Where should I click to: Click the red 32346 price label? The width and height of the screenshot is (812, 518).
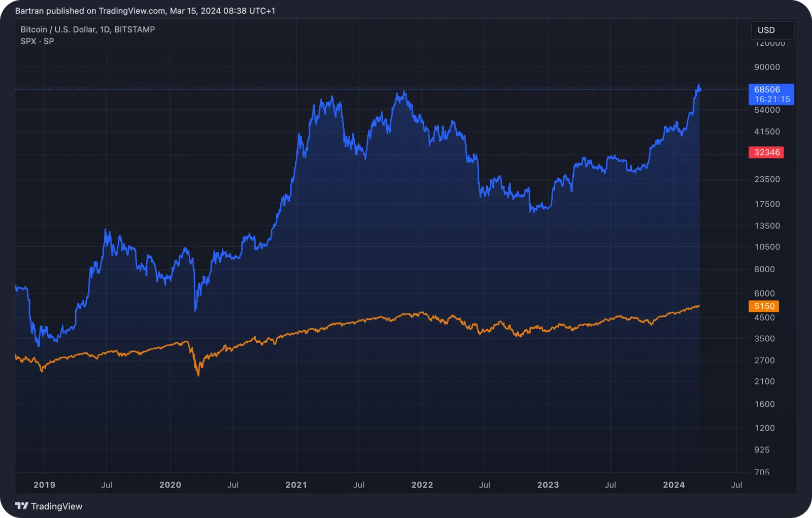tap(766, 152)
